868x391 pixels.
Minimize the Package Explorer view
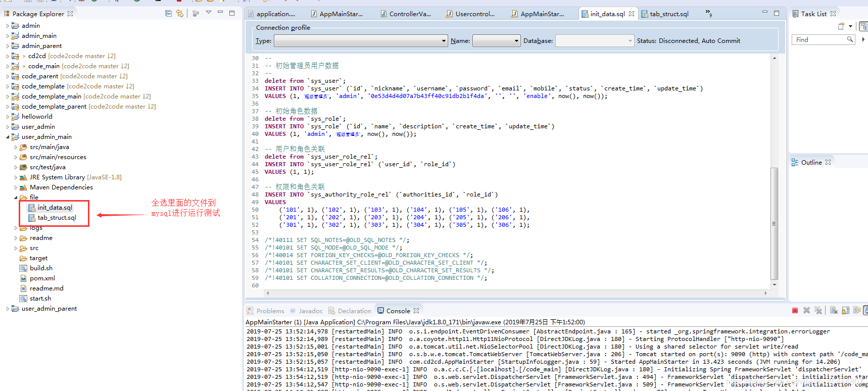tap(220, 13)
